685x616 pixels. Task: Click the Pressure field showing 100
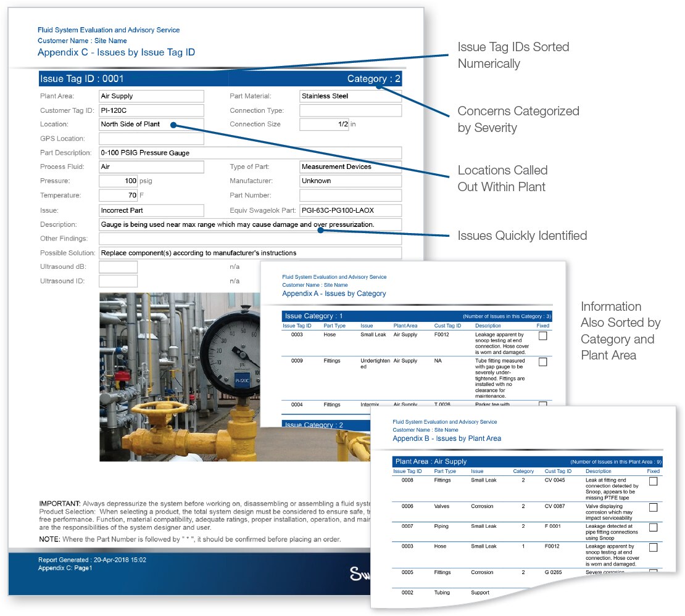tap(118, 181)
